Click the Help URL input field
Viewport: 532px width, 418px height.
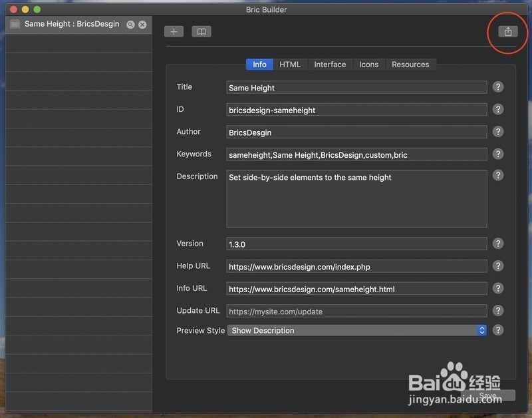click(x=357, y=266)
